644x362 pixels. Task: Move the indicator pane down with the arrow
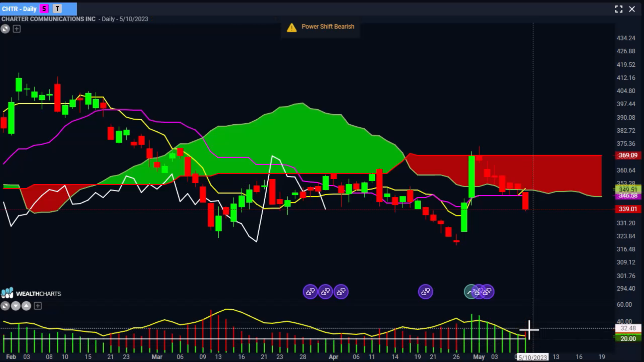click(16, 306)
